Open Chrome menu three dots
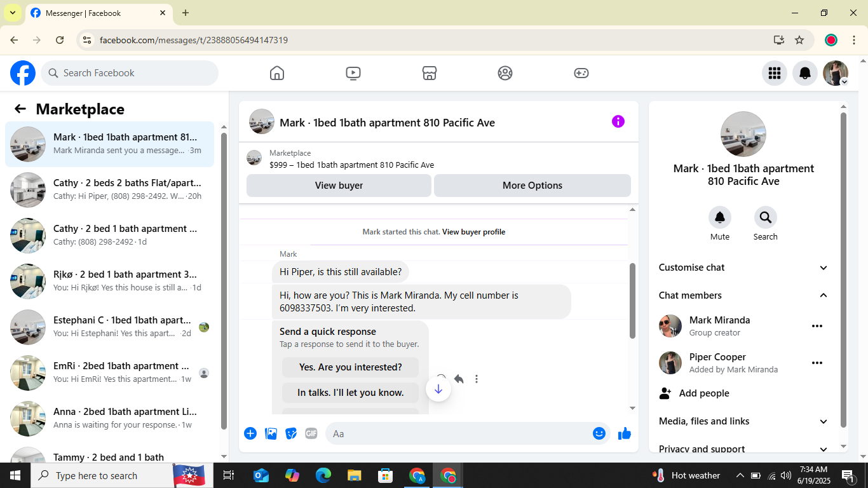 coord(854,40)
